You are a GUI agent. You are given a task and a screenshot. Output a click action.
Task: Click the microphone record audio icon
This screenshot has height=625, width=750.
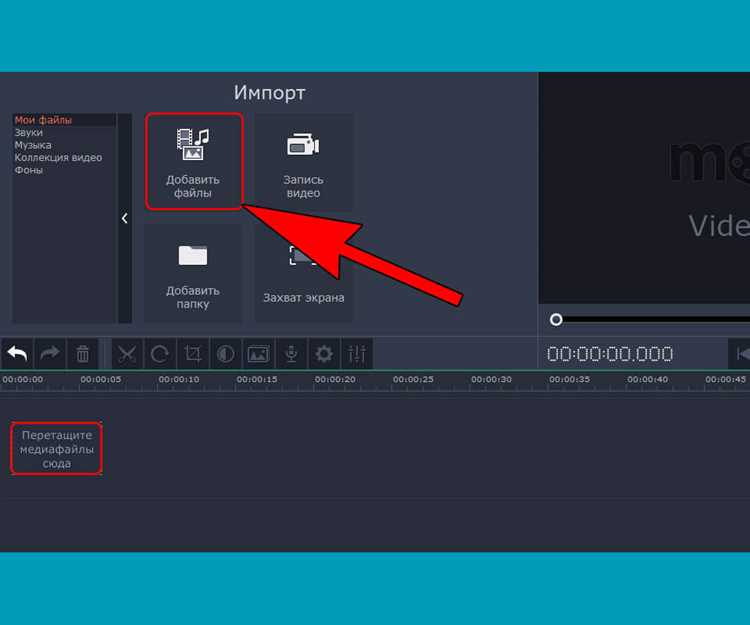point(291,354)
